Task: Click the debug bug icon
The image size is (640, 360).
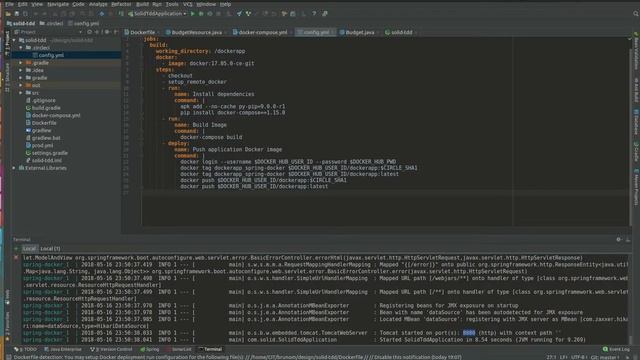Action: tap(201, 13)
